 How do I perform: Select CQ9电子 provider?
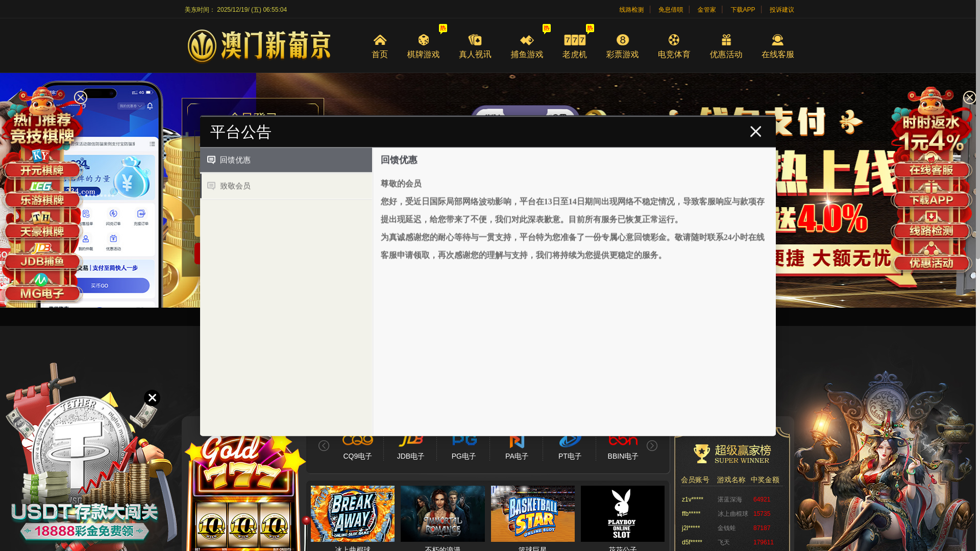[357, 448]
